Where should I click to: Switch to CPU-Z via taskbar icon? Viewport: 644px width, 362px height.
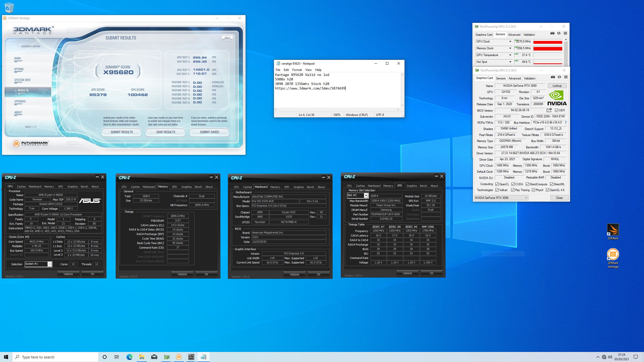191,357
